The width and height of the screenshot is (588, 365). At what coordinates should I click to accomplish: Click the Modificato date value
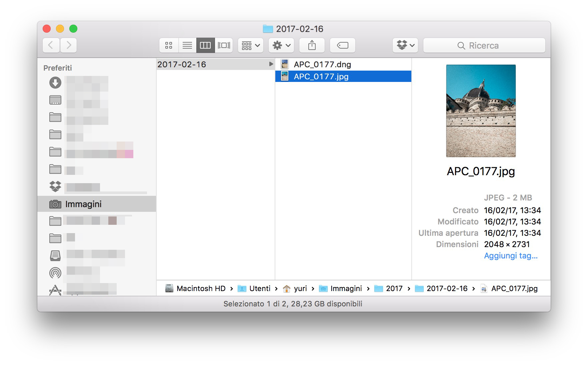[x=513, y=222]
